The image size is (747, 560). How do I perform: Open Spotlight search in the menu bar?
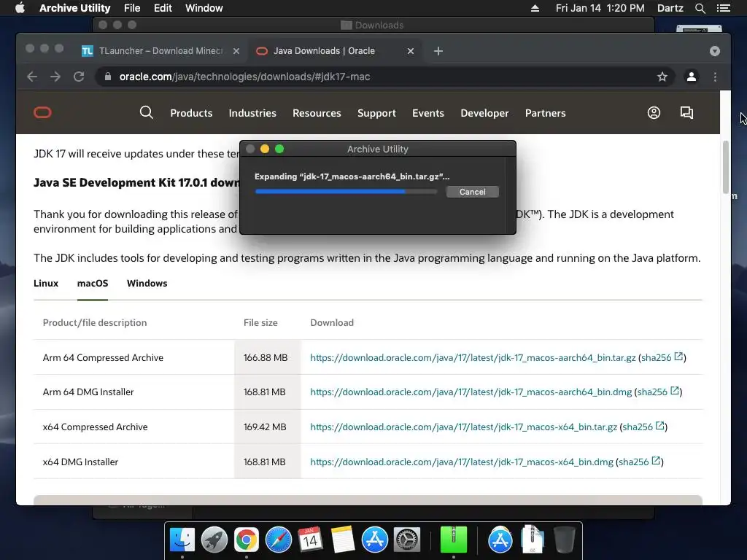(700, 8)
